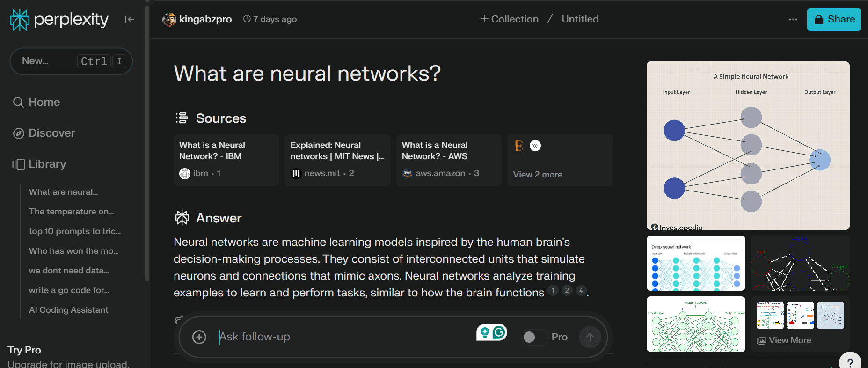Add thread to a Collection
This screenshot has height=368, width=868.
click(509, 19)
